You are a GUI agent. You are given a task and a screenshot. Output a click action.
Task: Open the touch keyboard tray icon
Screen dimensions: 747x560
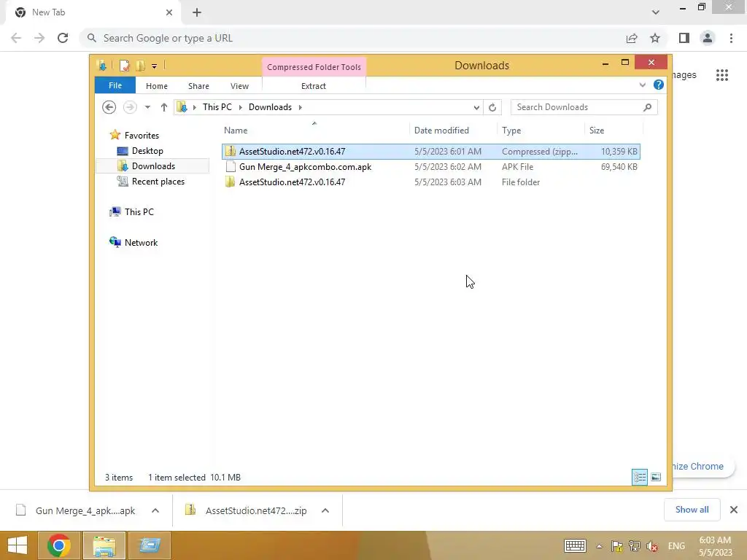point(575,545)
